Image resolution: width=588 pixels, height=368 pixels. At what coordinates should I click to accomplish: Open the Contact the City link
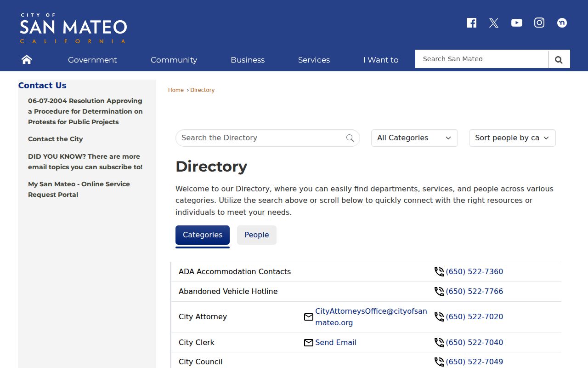56,139
